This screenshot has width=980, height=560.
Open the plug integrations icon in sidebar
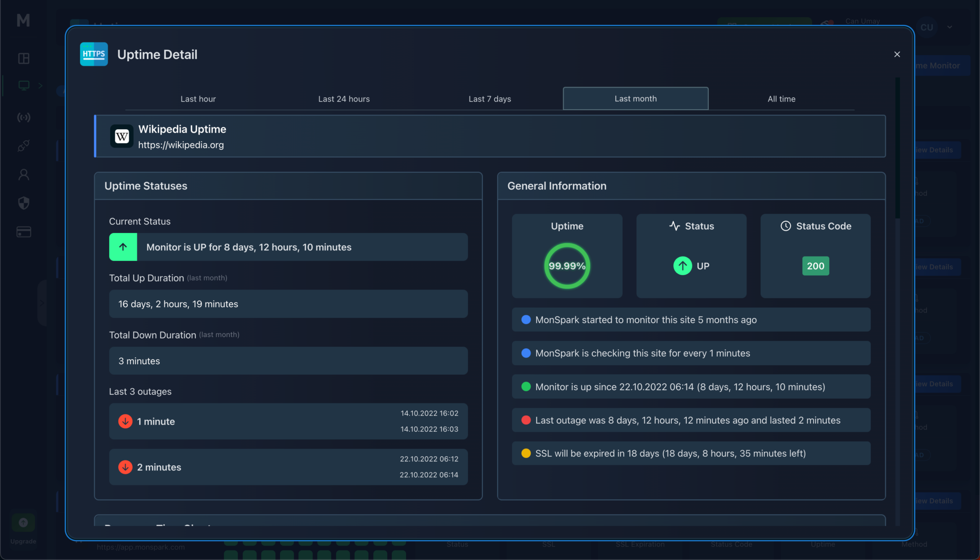point(23,146)
